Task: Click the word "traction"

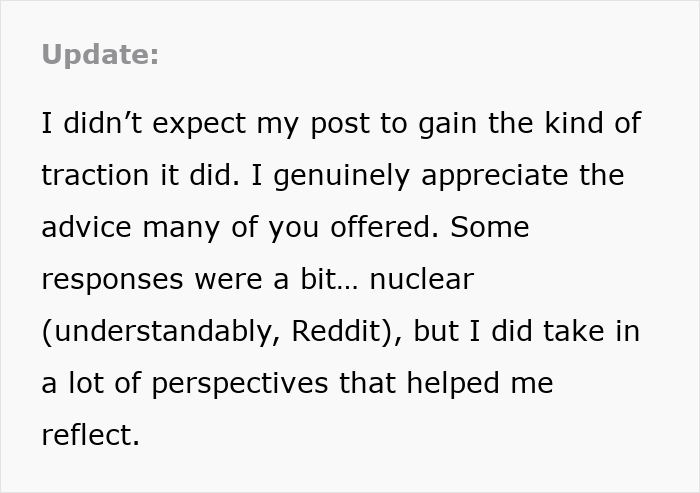Action: 95,176
